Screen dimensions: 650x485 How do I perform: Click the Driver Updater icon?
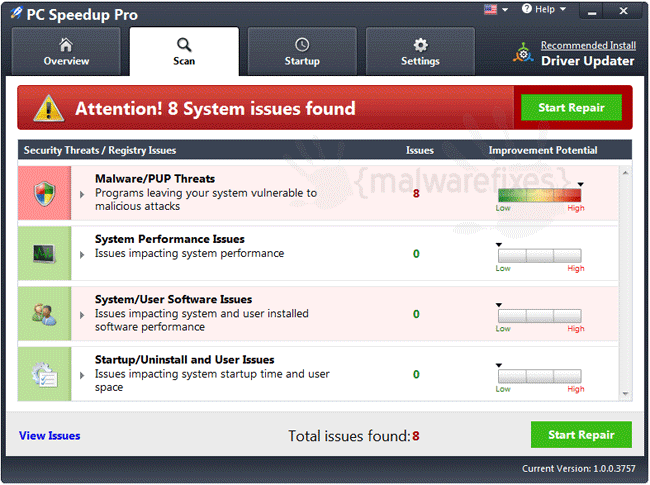coord(523,53)
